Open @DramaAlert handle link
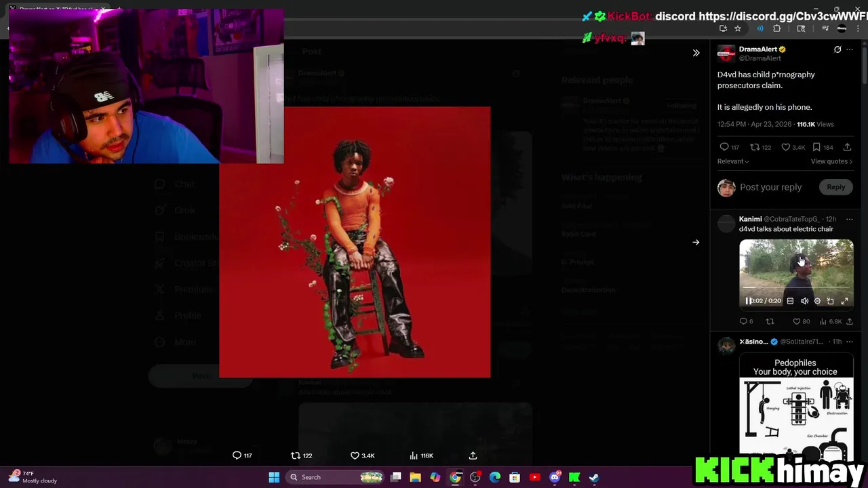 coord(760,58)
